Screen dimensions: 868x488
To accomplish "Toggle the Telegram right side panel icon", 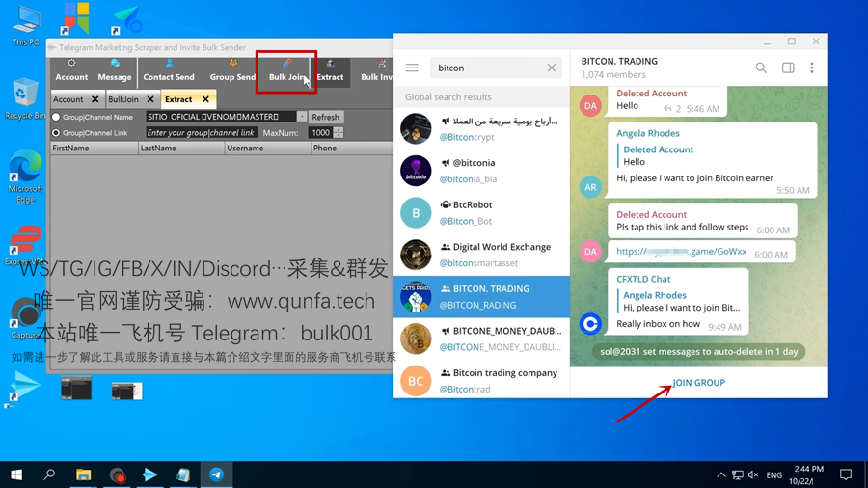I will (x=788, y=68).
